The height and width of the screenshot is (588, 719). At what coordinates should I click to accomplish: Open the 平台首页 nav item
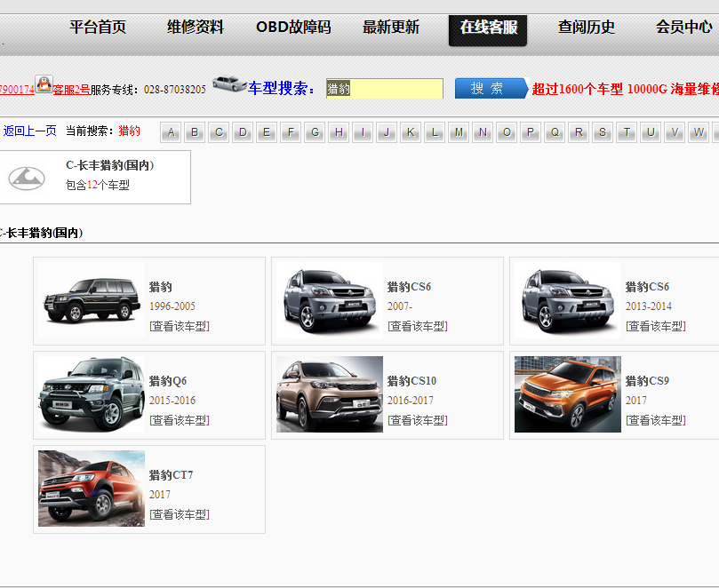point(98,28)
